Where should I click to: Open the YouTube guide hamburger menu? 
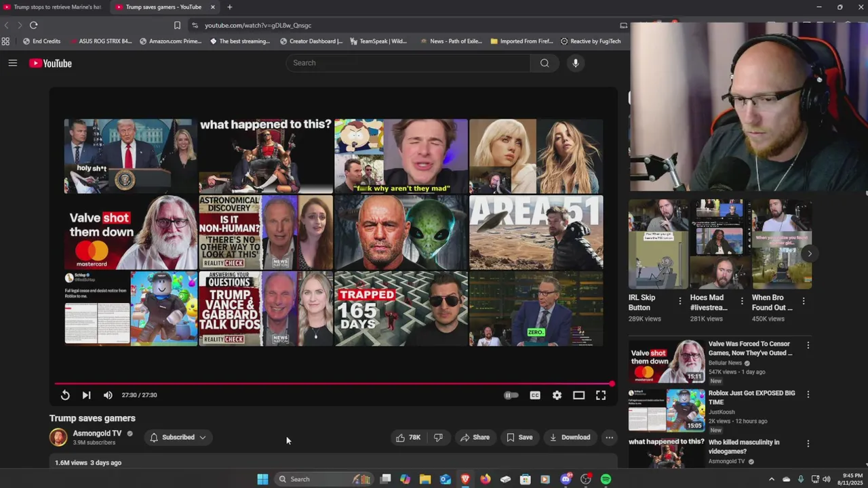(x=12, y=63)
